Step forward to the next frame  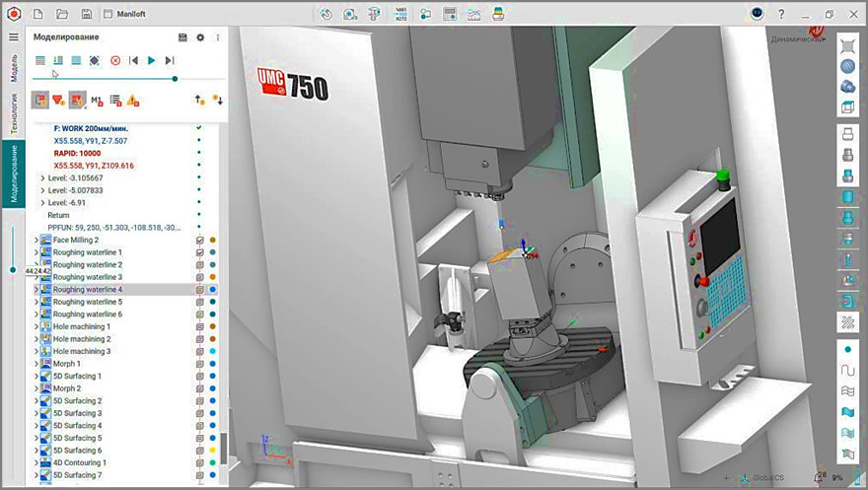pyautogui.click(x=170, y=60)
